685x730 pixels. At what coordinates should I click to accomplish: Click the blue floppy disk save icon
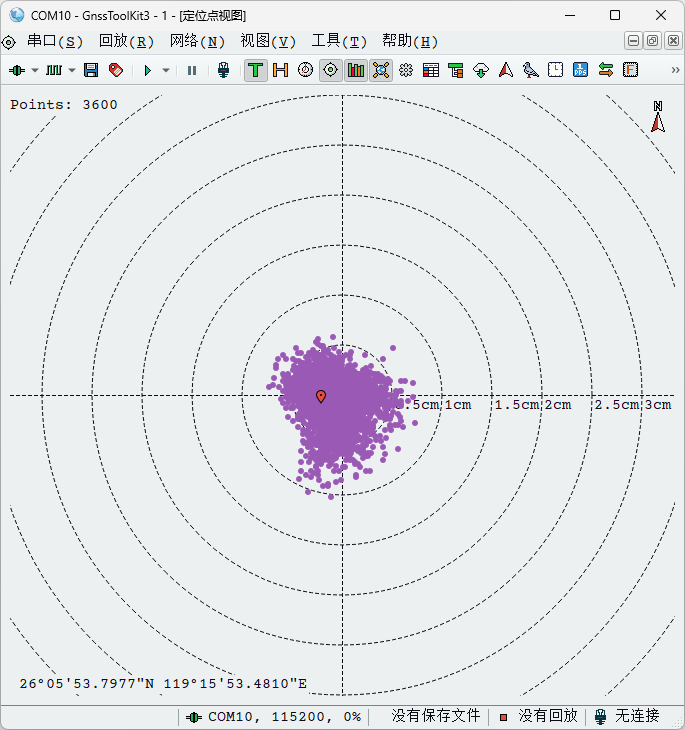[x=91, y=70]
